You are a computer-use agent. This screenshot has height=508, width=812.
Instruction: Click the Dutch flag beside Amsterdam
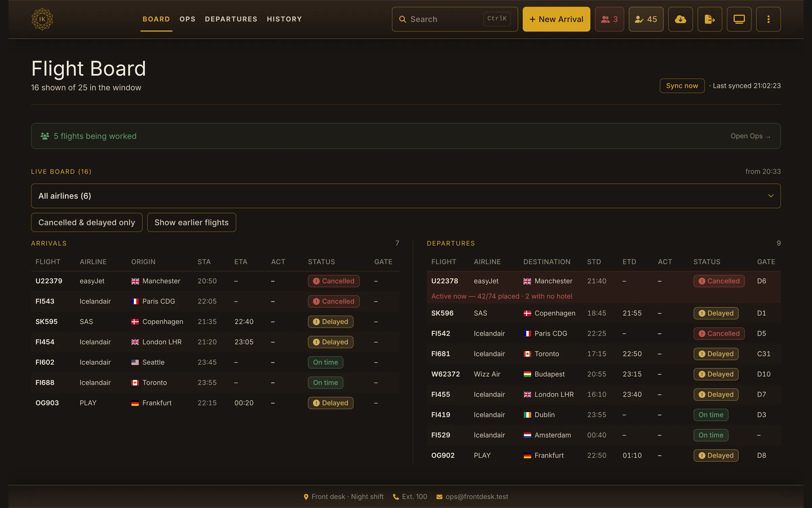(527, 435)
